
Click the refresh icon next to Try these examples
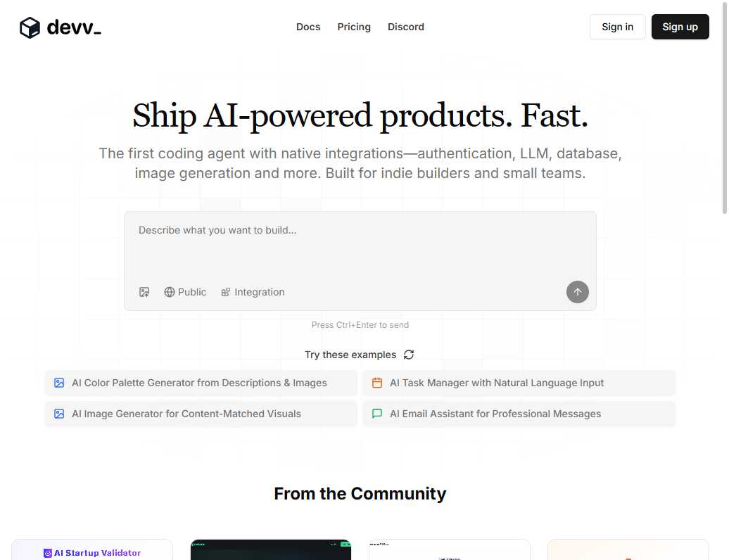[x=409, y=355]
